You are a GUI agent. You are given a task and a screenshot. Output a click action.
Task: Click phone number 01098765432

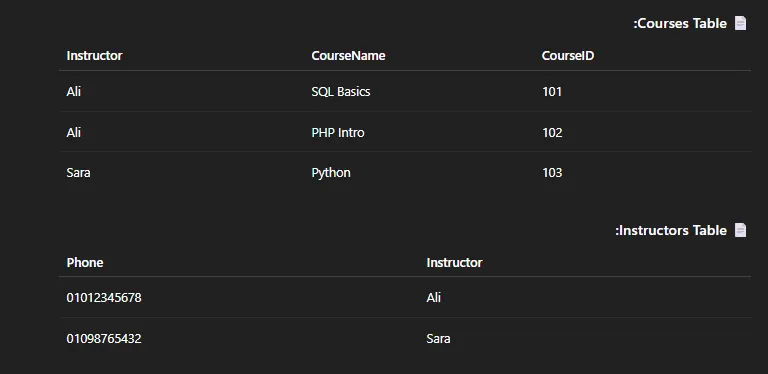click(x=104, y=339)
